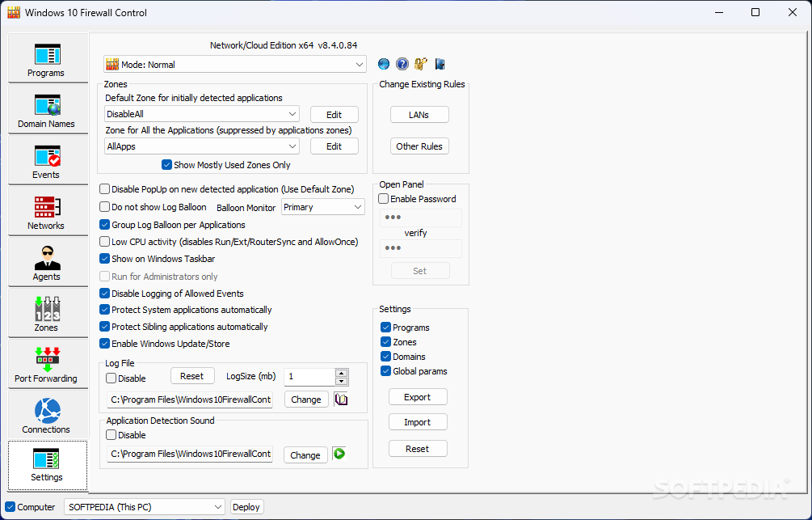Open the Agents panel

(48, 262)
